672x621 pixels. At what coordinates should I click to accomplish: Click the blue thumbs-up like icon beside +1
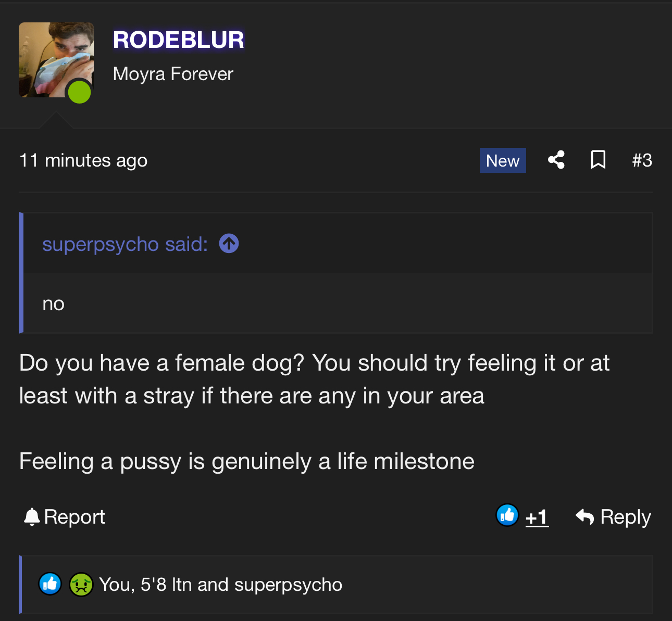[507, 515]
